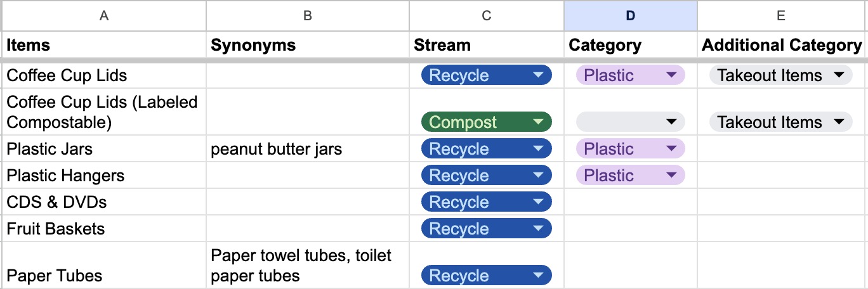Open Stream dropdown for CDS & DVDs
This screenshot has width=868, height=289.
(487, 202)
